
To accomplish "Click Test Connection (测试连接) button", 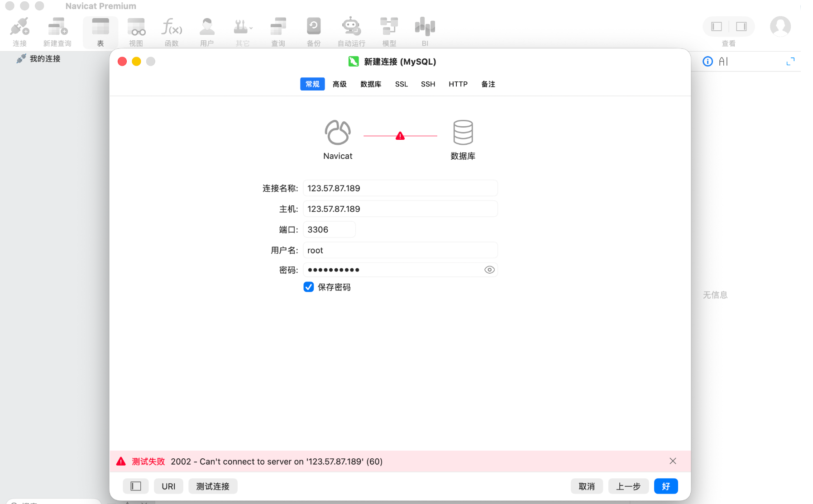I will click(x=213, y=486).
